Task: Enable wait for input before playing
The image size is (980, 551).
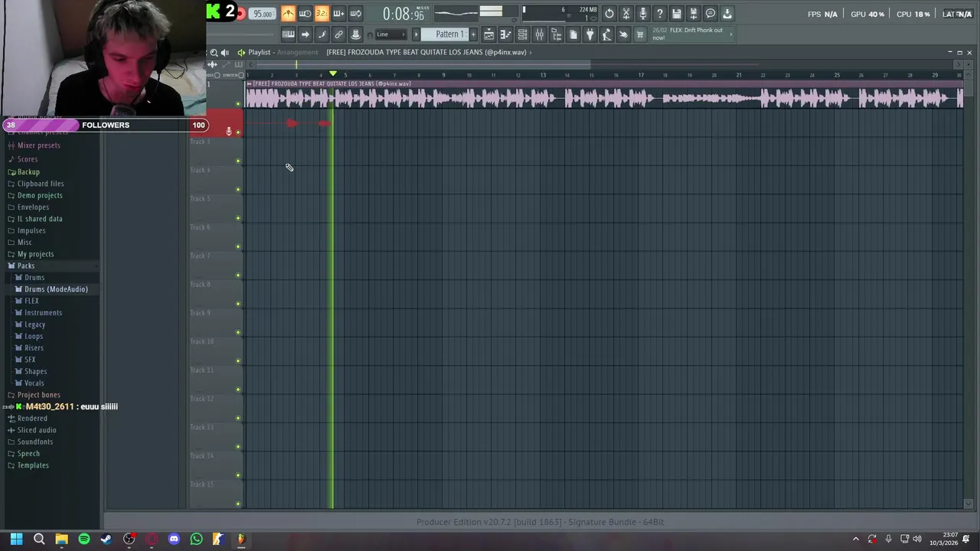Action: click(305, 13)
